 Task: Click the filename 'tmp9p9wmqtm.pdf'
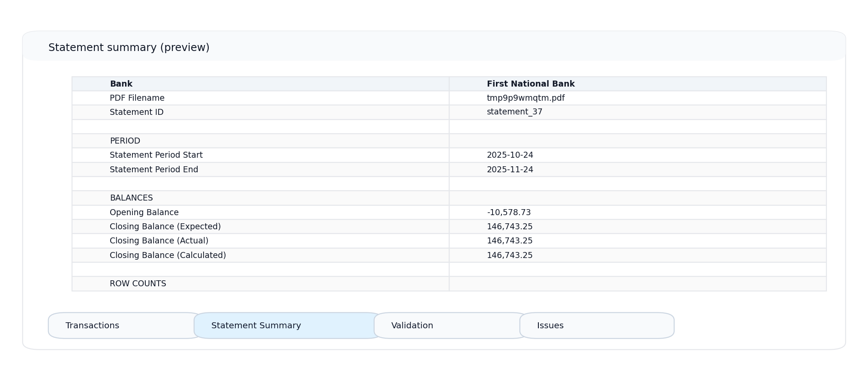526,98
